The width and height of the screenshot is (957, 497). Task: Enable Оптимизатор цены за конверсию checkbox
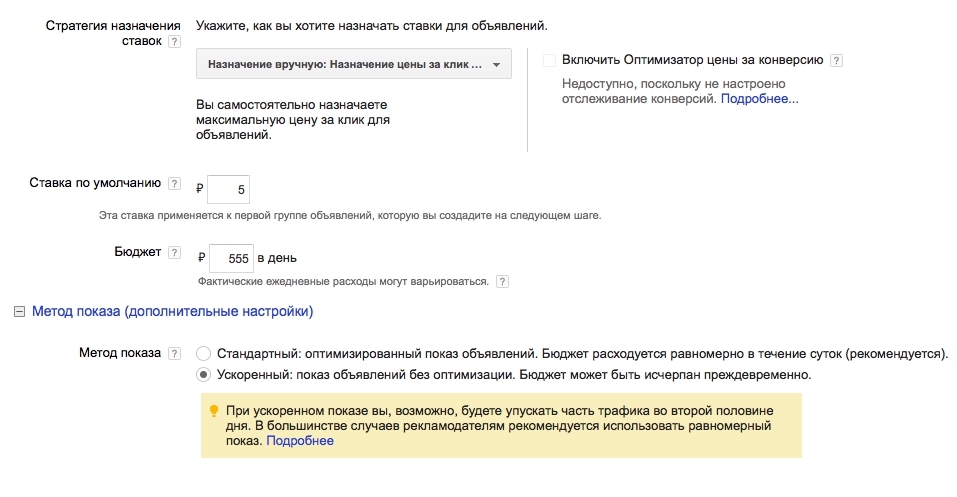pyautogui.click(x=549, y=60)
